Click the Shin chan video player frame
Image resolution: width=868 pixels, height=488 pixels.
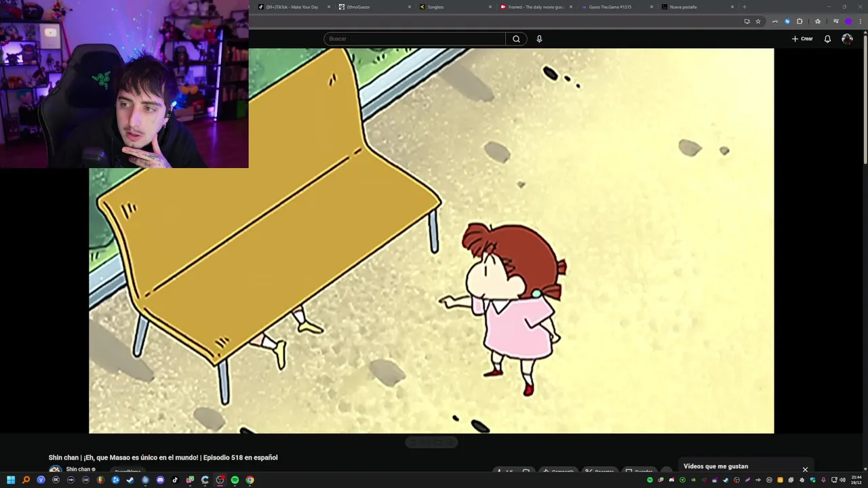click(431, 241)
